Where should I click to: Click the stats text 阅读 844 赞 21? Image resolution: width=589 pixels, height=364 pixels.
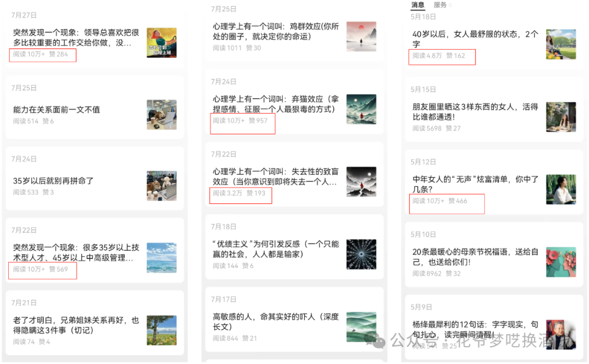click(235, 338)
